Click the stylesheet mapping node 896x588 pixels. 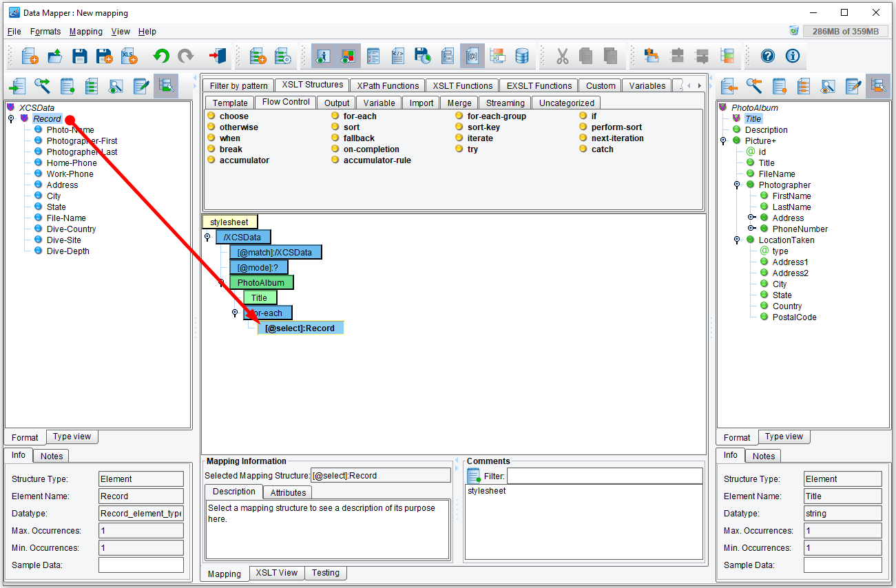(x=229, y=222)
